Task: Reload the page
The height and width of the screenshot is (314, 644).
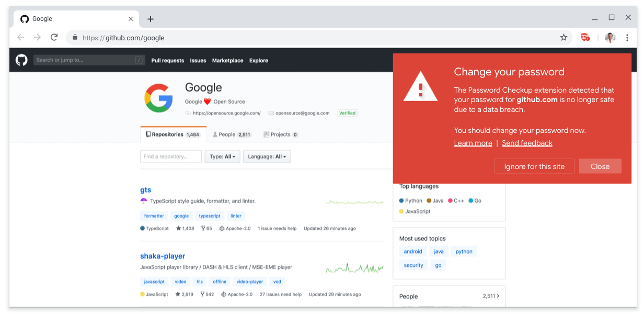Action: 54,38
